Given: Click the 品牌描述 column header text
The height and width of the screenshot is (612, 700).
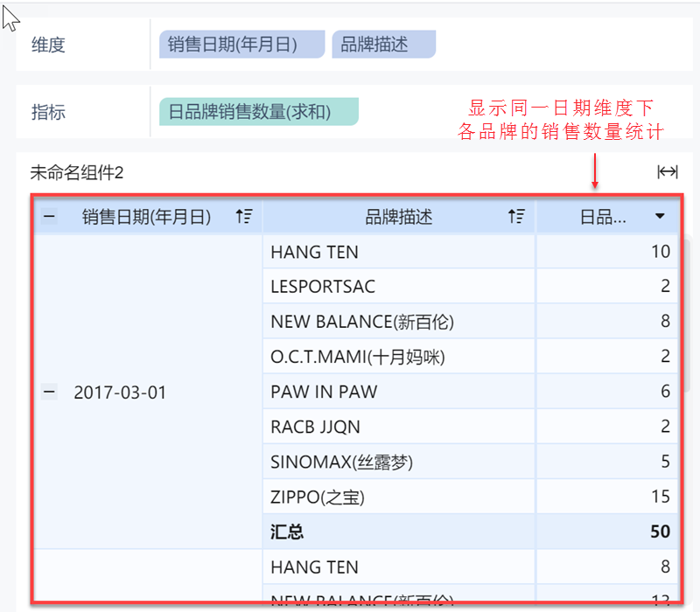Looking at the screenshot, I should click(x=398, y=217).
